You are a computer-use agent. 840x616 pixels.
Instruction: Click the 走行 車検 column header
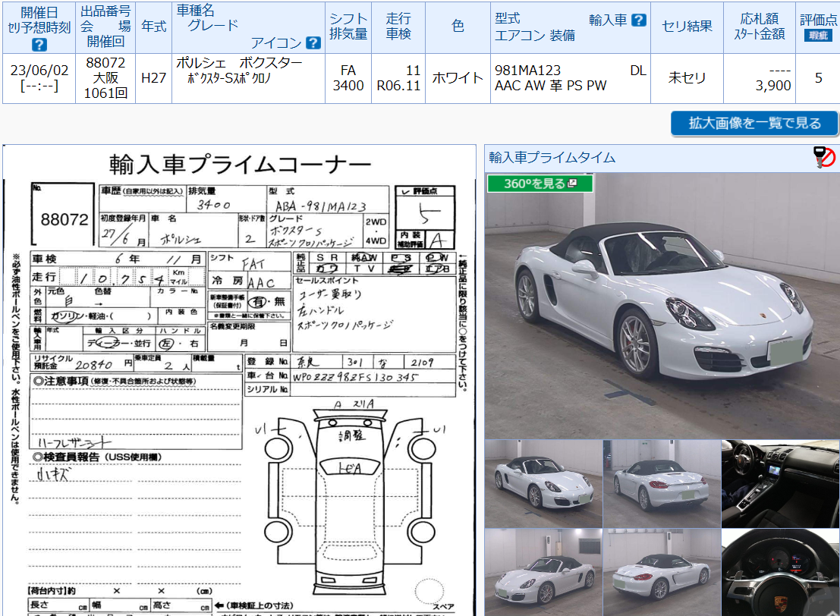(398, 27)
